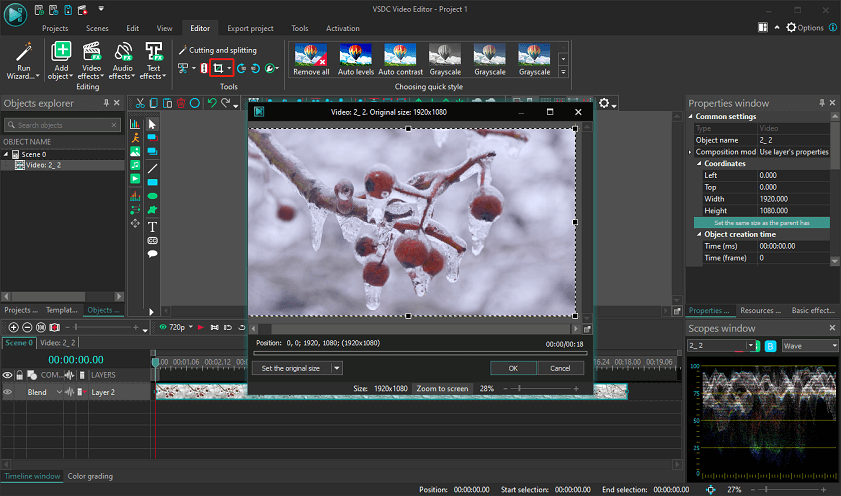This screenshot has height=496, width=841.
Task: Adjust the crop dialog zoom slider
Action: coord(541,388)
